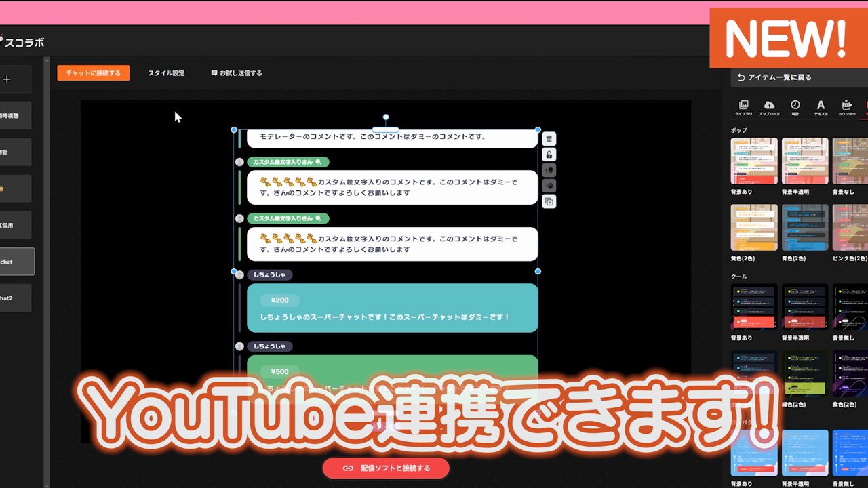The height and width of the screenshot is (488, 868).
Task: Click the top-left resize handle of chat widget
Action: 234,129
